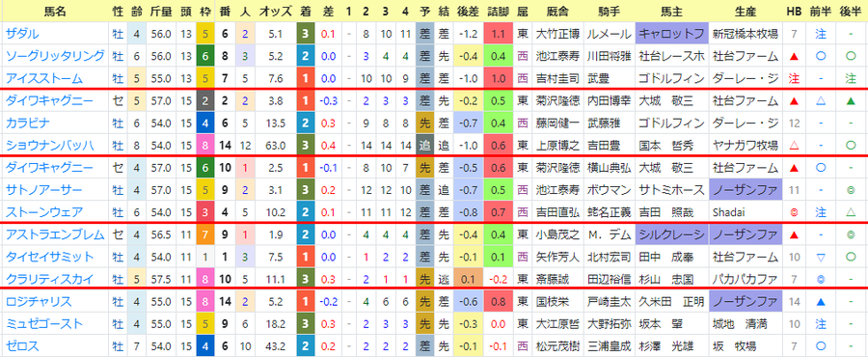
Task: Select the odds value 63.0
Action: [276, 146]
